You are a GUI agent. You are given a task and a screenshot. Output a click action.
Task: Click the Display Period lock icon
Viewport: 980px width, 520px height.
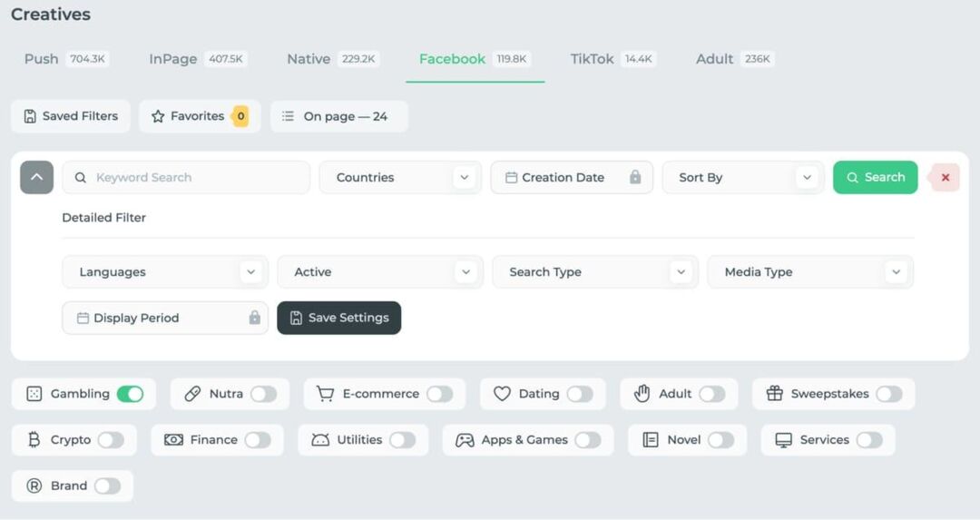(x=254, y=318)
